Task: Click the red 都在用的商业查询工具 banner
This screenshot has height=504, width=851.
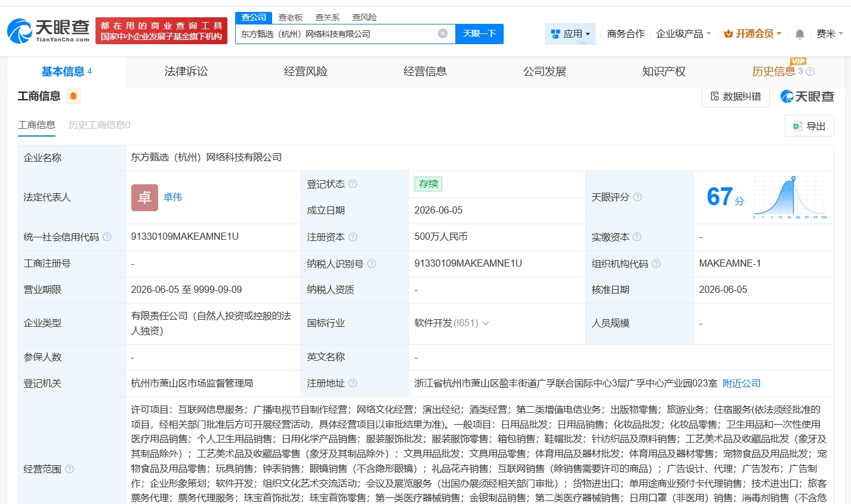Action: [x=161, y=31]
